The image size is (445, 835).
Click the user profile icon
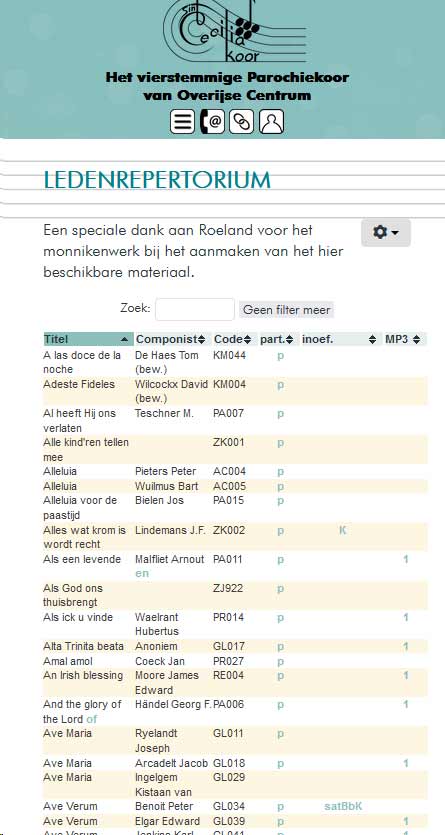(x=271, y=122)
